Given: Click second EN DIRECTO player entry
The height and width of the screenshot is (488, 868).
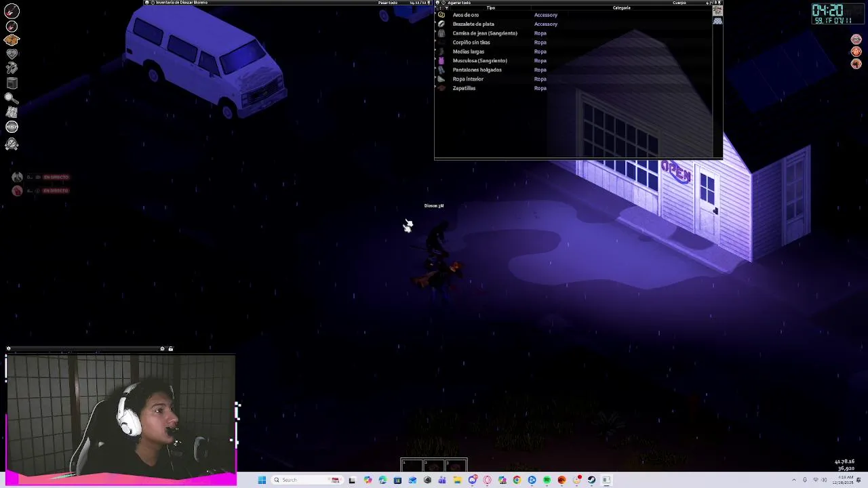Looking at the screenshot, I should 40,190.
